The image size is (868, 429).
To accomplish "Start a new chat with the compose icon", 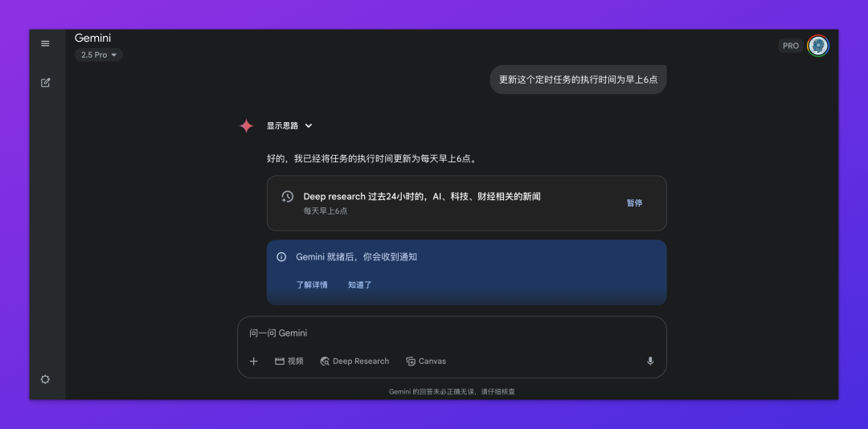I will (45, 83).
